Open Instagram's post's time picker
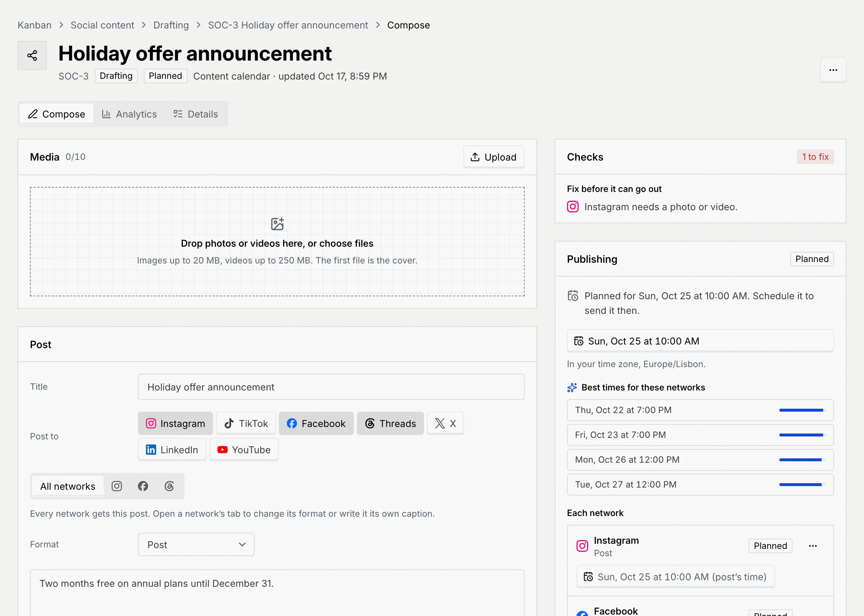Viewport: 864px width, 616px height. [x=675, y=577]
